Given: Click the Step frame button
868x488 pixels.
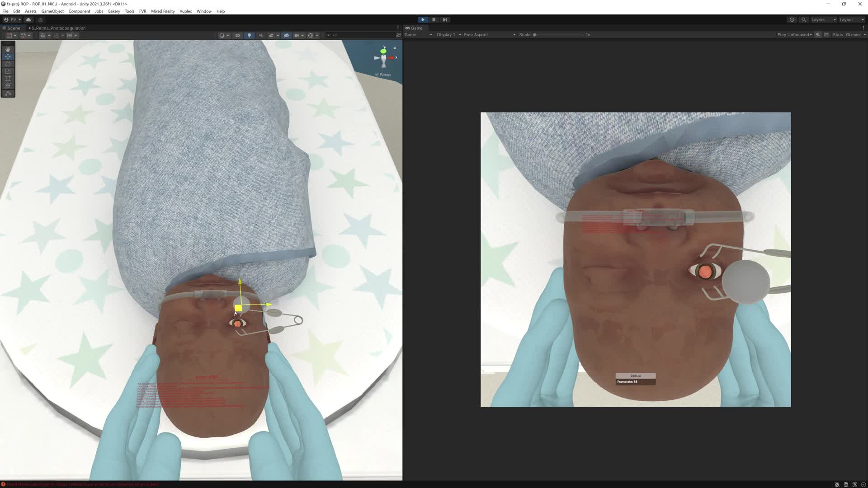Looking at the screenshot, I should click(x=445, y=19).
